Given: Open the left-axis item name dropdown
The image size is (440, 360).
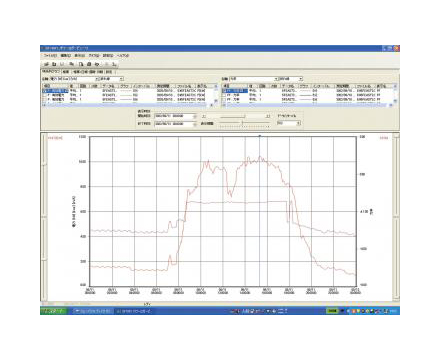Looking at the screenshot, I should [x=75, y=79].
